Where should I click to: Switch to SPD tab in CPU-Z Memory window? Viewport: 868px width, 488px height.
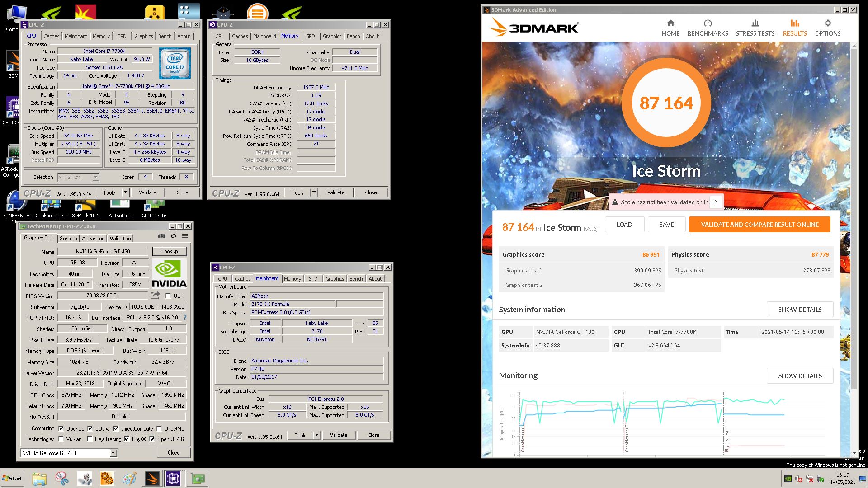click(310, 36)
